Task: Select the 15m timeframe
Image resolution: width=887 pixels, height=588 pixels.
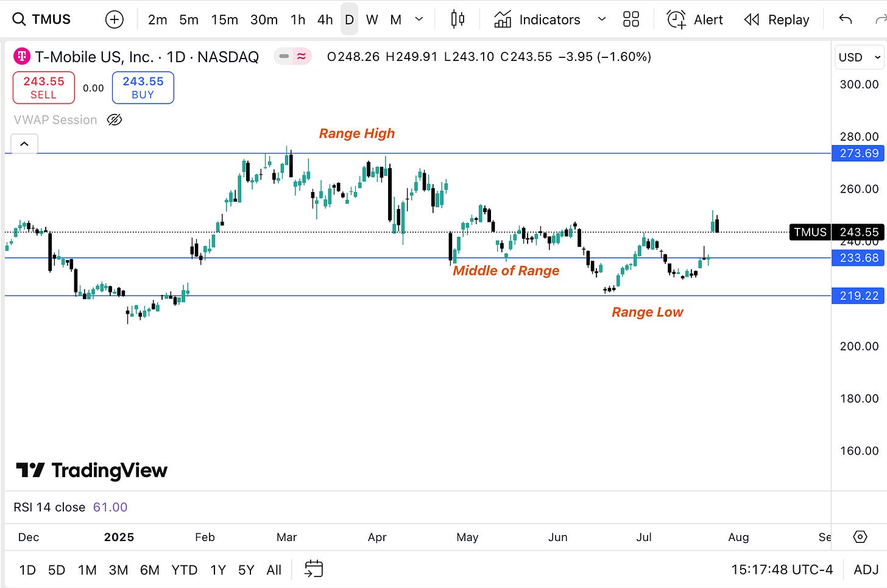Action: tap(224, 19)
